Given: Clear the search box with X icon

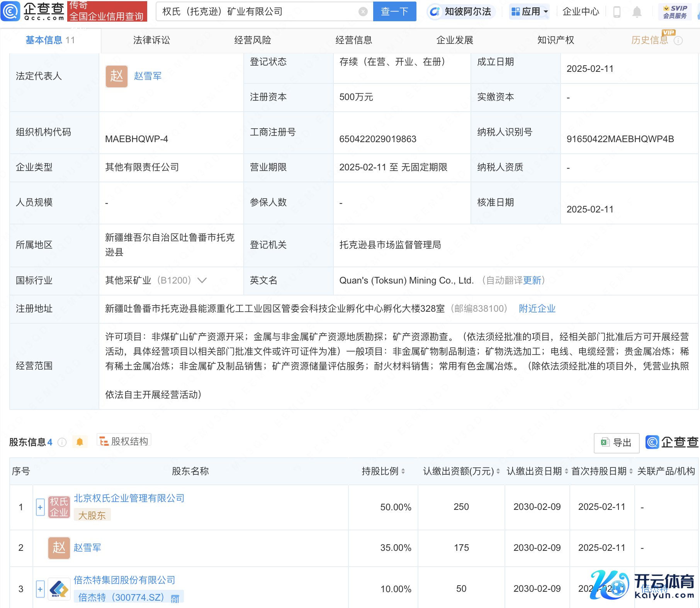Looking at the screenshot, I should 363,12.
